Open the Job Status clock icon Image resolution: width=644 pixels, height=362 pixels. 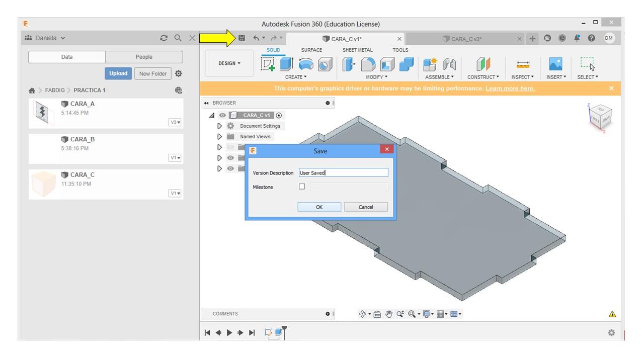tap(562, 38)
